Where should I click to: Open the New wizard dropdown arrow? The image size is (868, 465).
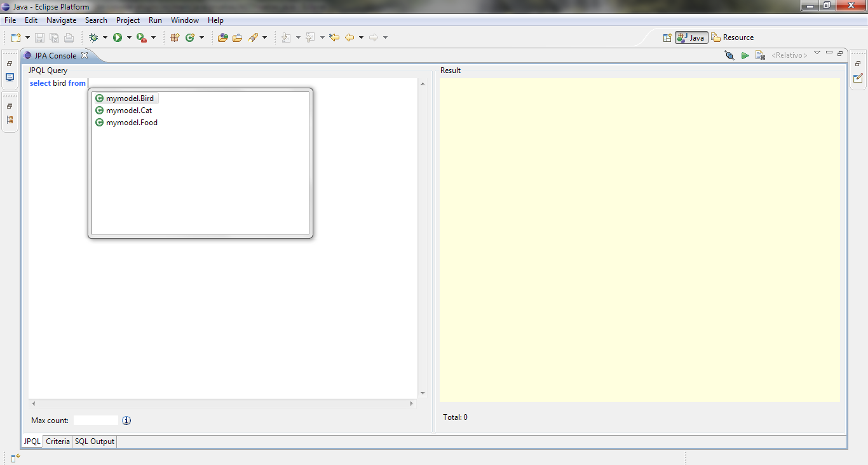pos(27,38)
